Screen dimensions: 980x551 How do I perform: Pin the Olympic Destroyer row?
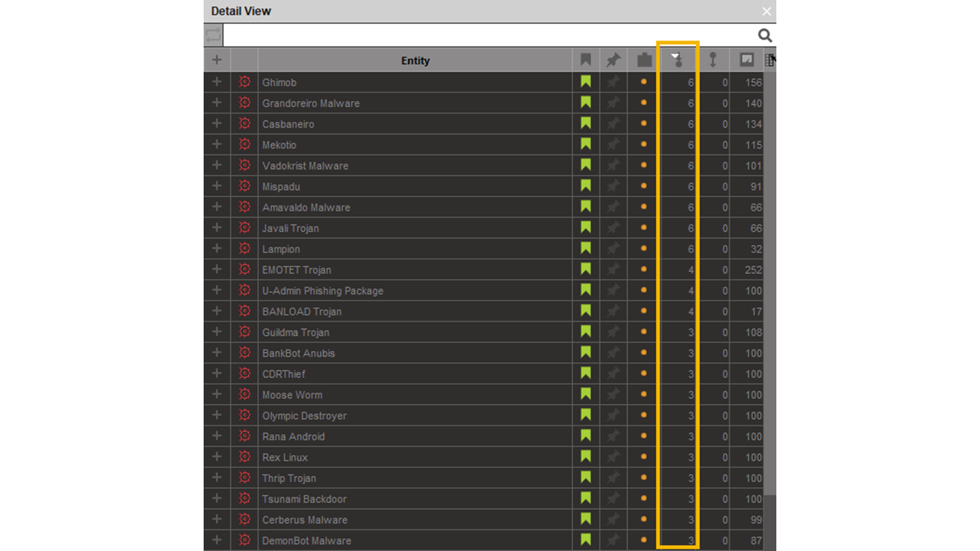tap(613, 416)
